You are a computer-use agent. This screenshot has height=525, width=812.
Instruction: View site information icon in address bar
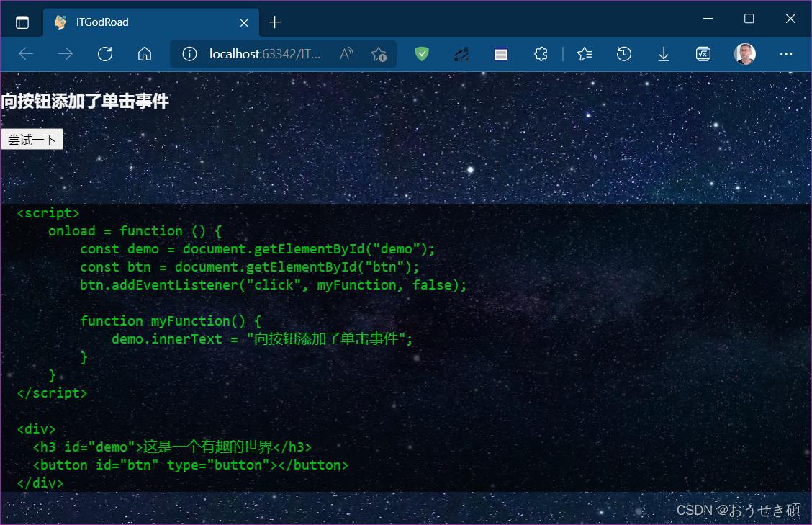point(189,54)
